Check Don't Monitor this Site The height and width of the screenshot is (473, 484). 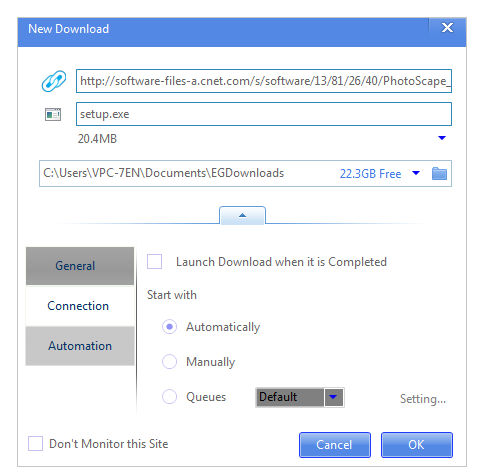tap(35, 444)
